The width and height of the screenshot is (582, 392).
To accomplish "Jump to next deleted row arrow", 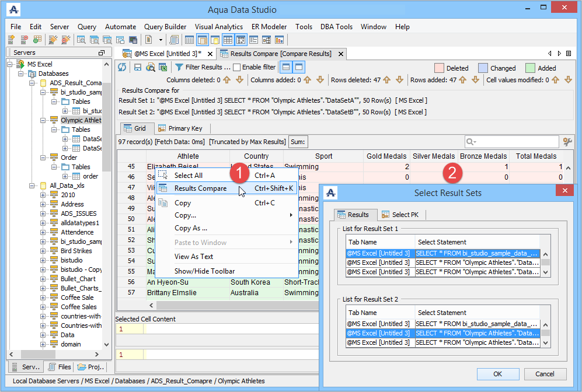I will [x=400, y=80].
